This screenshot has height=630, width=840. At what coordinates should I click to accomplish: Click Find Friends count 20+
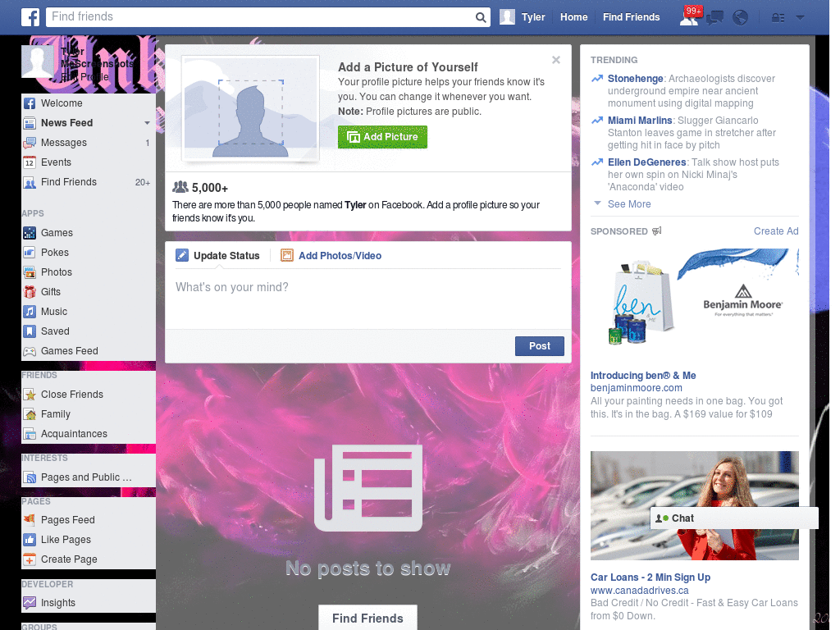tap(143, 182)
